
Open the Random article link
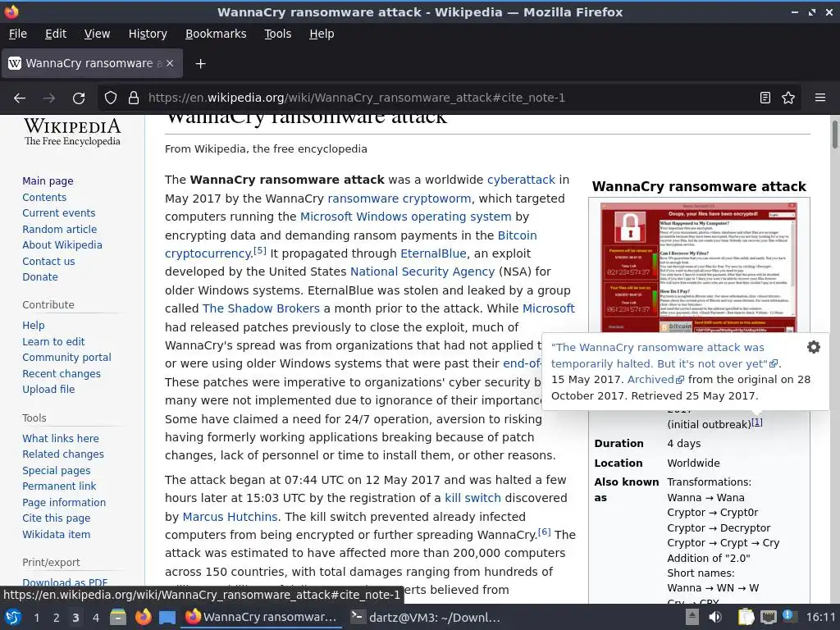[59, 230]
